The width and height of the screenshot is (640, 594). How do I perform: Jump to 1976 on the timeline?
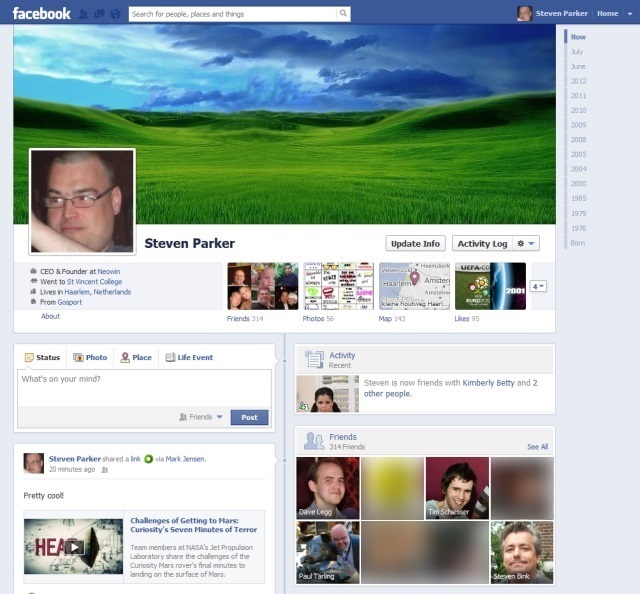point(578,228)
